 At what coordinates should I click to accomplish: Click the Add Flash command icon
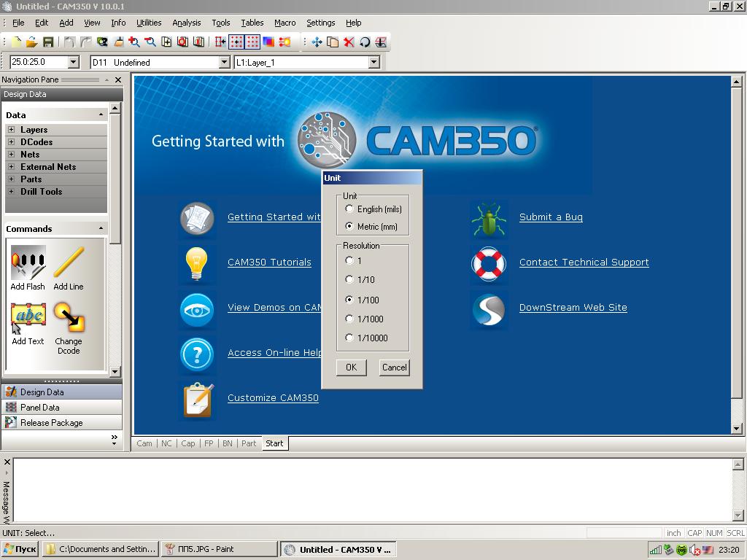tap(28, 262)
